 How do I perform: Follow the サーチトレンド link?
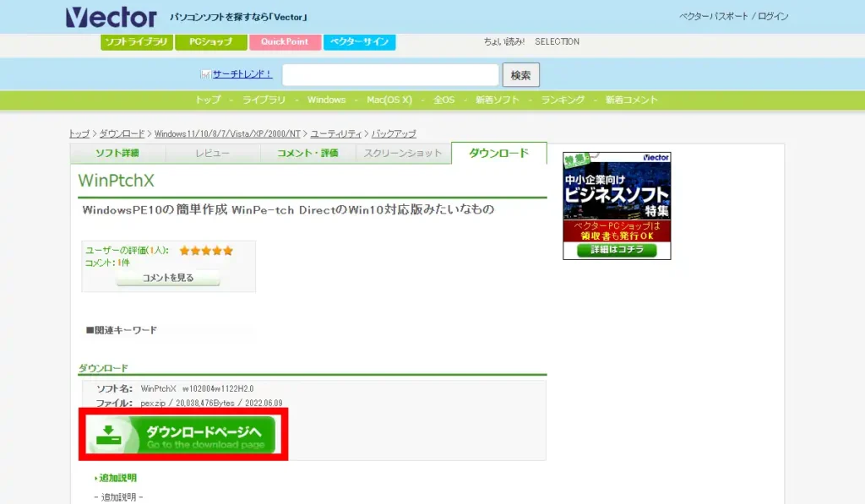[x=242, y=74]
